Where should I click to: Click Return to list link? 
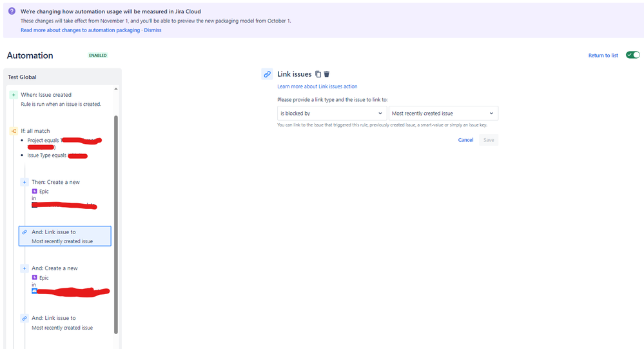603,55
